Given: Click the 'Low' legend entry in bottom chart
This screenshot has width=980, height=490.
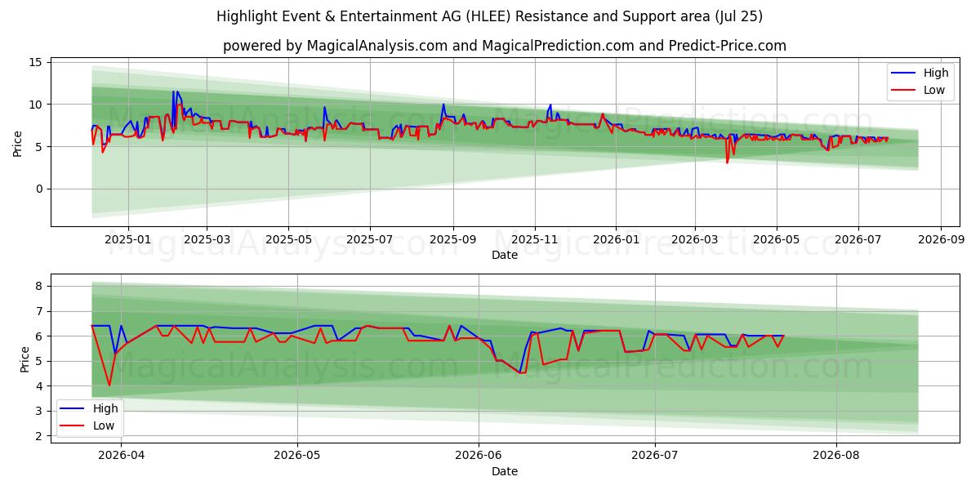Looking at the screenshot, I should coord(104,425).
